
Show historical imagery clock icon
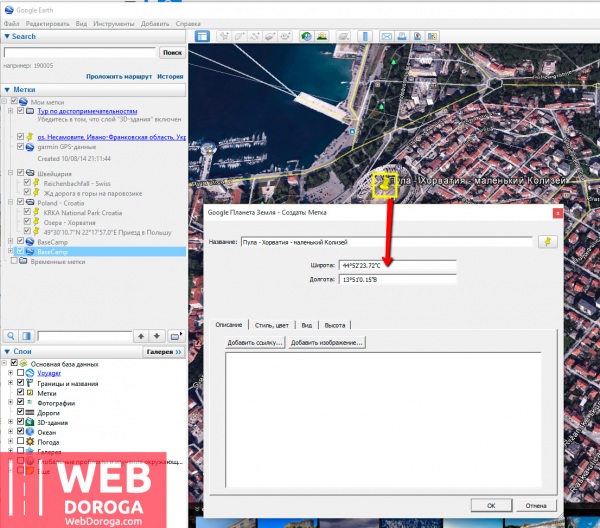307,36
